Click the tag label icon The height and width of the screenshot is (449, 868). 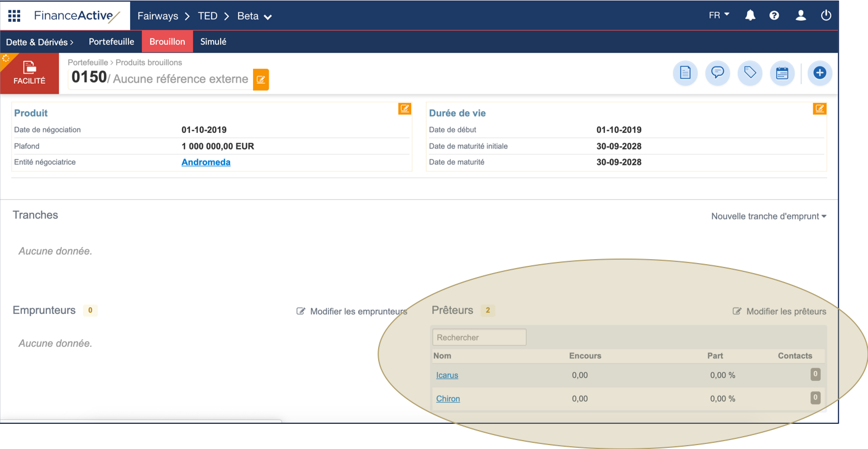pyautogui.click(x=750, y=73)
